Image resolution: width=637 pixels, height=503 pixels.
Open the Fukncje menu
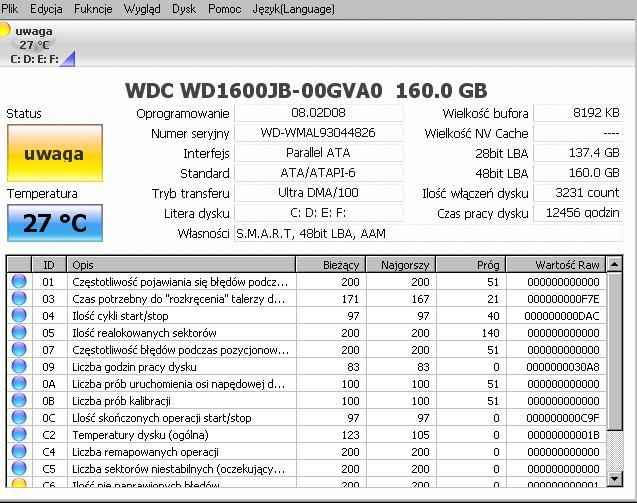(93, 9)
